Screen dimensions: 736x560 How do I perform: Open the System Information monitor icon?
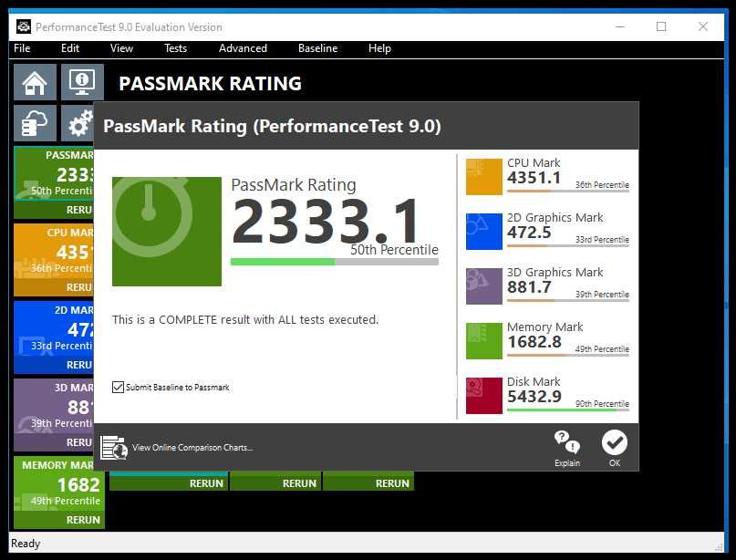(x=82, y=83)
